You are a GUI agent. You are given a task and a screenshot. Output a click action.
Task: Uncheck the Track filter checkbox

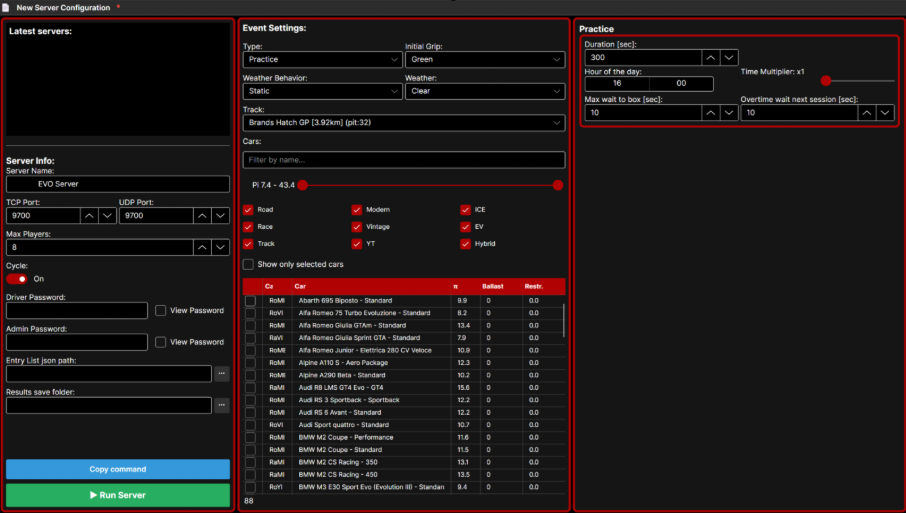click(x=248, y=244)
